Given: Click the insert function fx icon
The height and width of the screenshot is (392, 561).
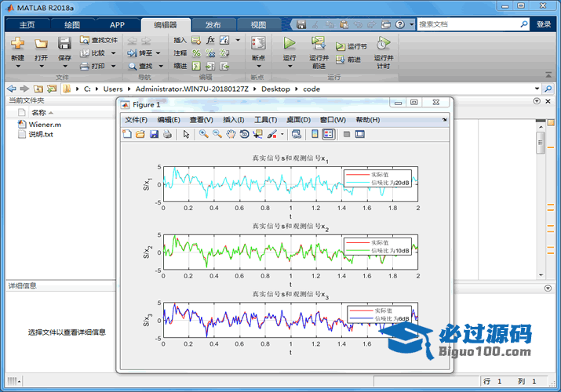Looking at the screenshot, I should (x=210, y=40).
